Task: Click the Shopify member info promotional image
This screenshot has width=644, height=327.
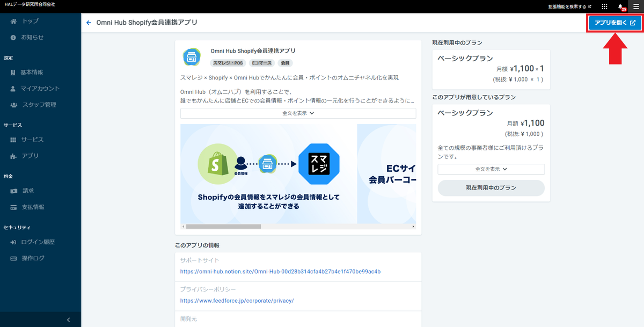Action: click(268, 174)
